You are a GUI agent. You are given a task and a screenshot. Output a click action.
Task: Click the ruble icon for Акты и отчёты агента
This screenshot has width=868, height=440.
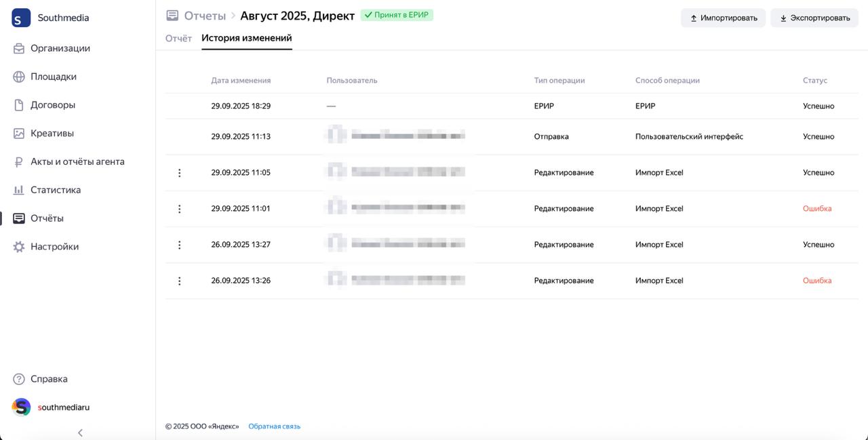[19, 162]
